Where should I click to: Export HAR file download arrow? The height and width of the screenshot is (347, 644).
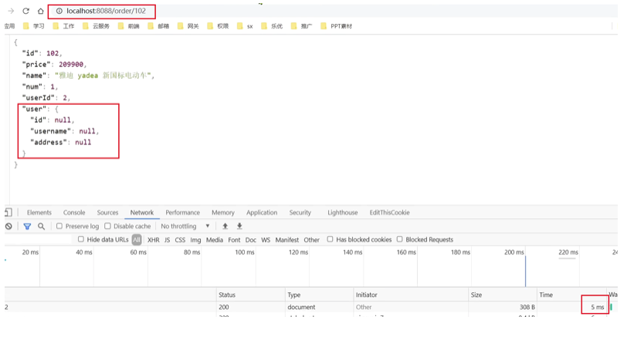tap(239, 226)
